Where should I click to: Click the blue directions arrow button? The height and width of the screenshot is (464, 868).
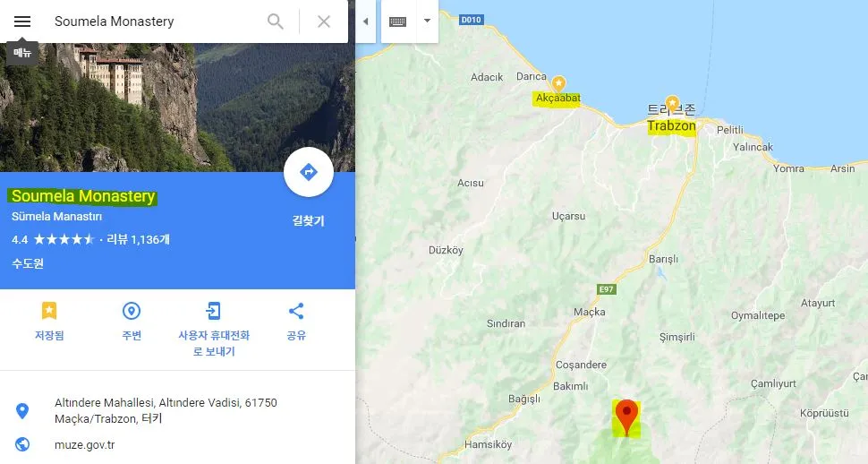(309, 172)
